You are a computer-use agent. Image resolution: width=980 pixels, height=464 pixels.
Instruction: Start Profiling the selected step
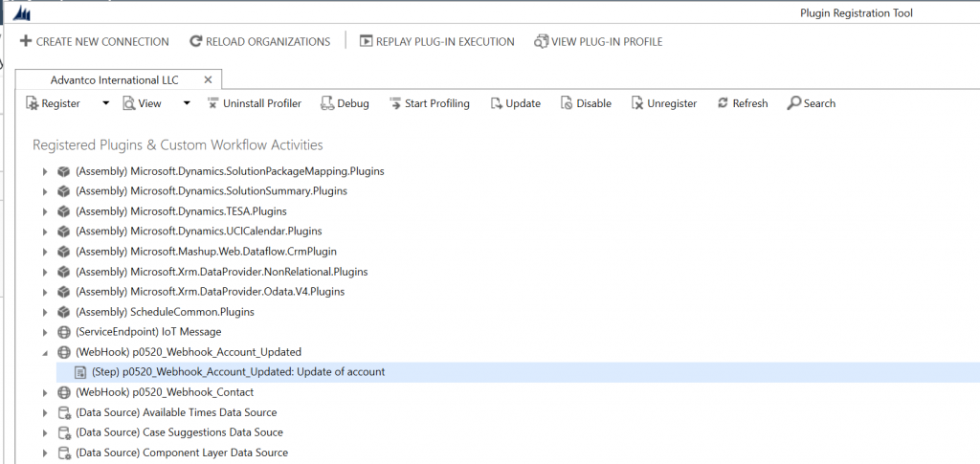(429, 103)
